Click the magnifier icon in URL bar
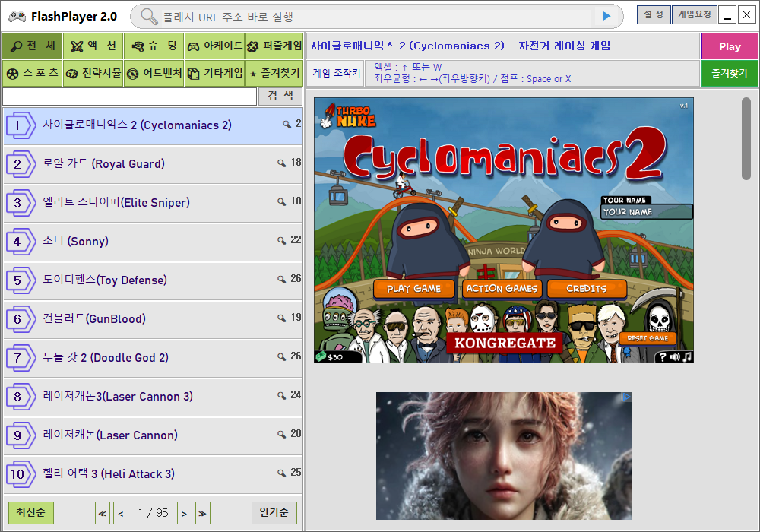 click(x=149, y=17)
